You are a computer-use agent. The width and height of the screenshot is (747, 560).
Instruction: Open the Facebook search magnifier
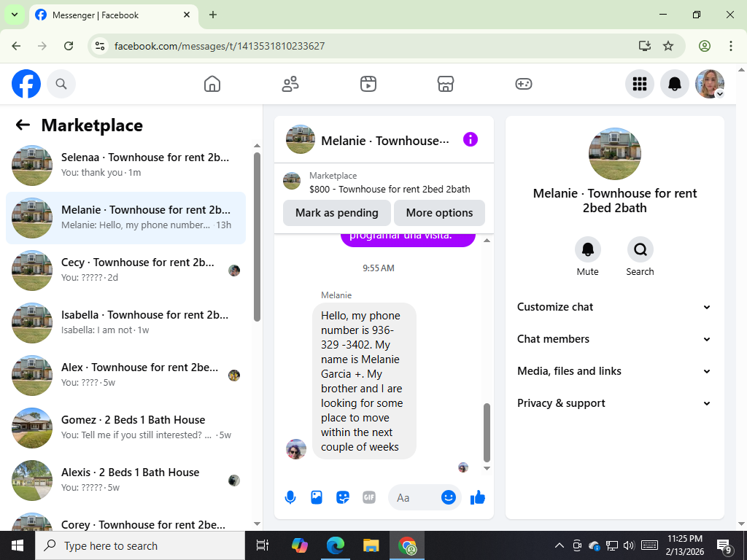coord(61,84)
